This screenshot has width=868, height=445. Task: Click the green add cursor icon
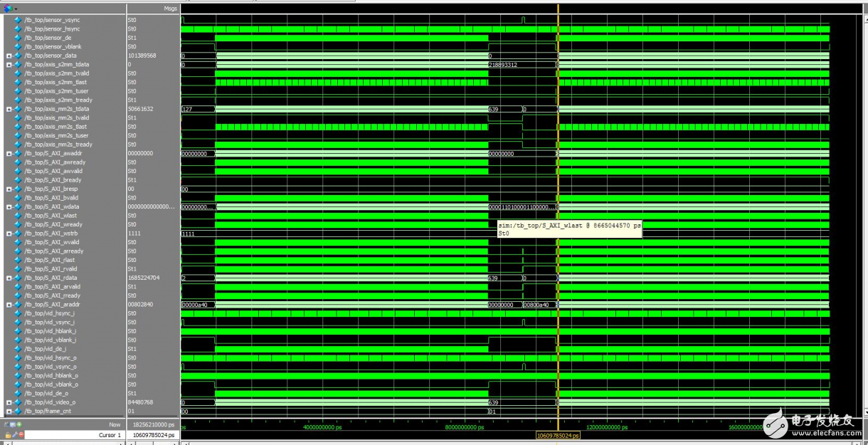pos(21,424)
